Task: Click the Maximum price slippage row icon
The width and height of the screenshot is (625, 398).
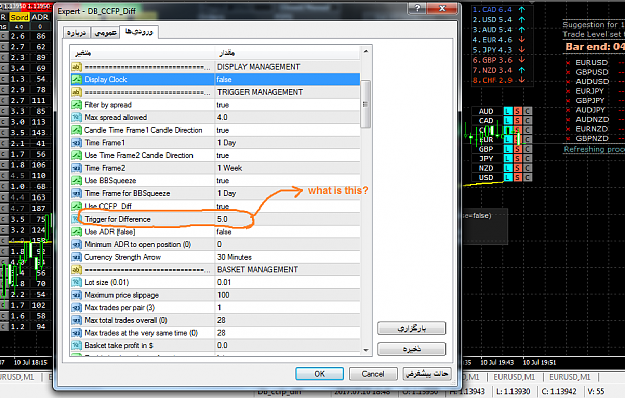Action: click(77, 295)
